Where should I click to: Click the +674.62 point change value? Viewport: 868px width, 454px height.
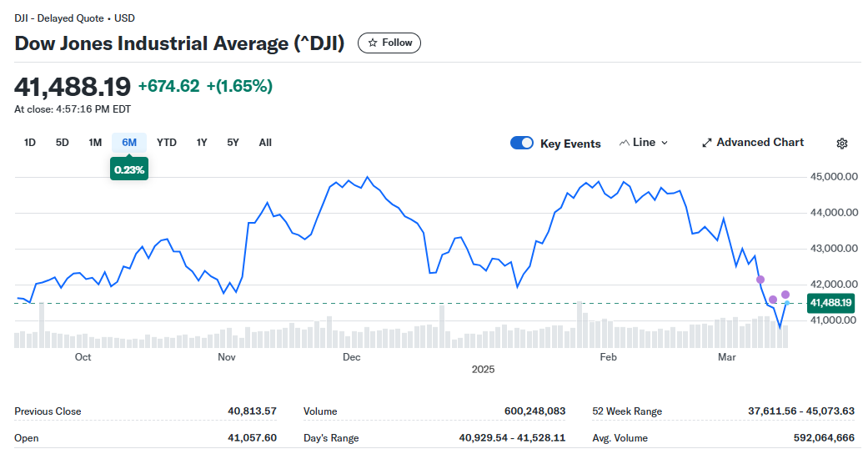point(168,86)
